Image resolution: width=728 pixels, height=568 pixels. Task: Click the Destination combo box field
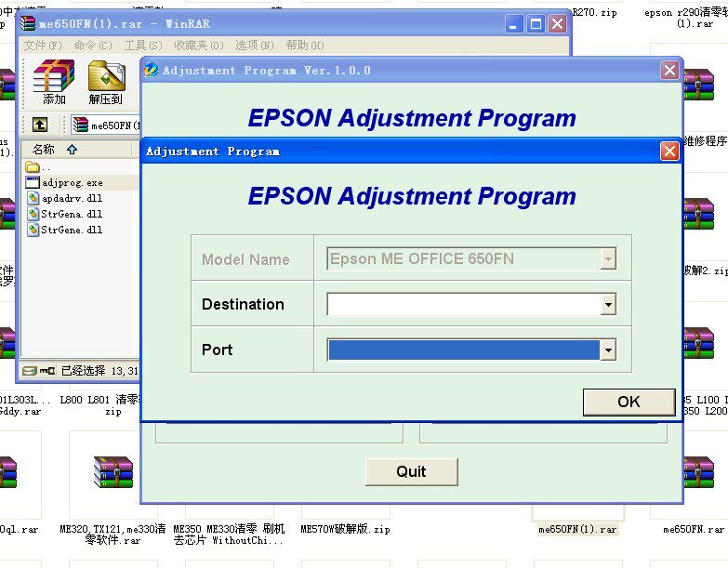(x=471, y=304)
